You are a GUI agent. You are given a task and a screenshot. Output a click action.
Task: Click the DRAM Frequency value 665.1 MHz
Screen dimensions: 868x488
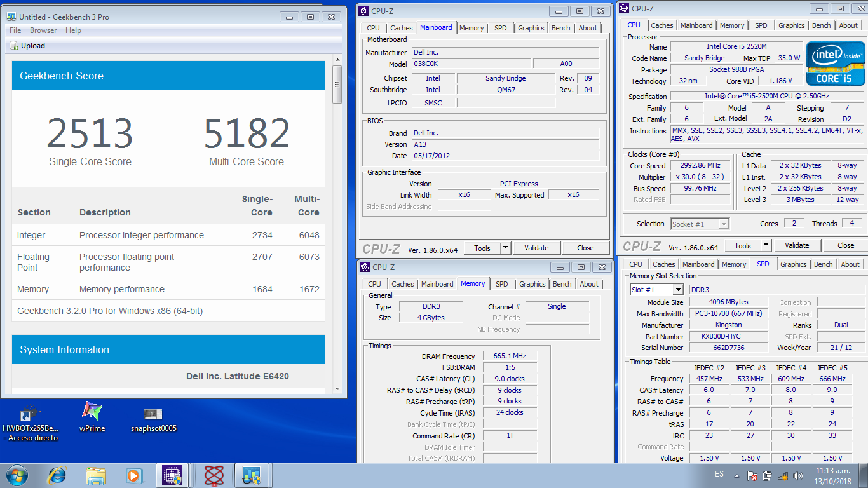(510, 356)
